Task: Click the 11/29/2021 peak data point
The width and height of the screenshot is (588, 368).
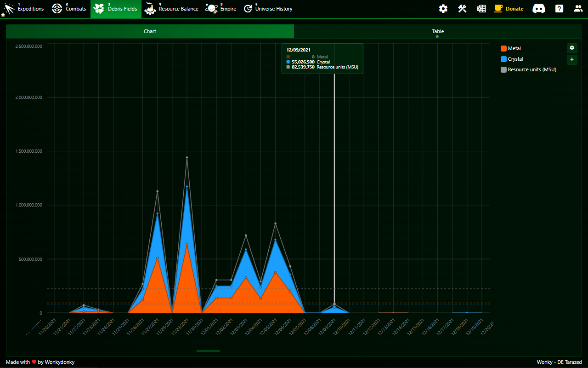Action: point(187,157)
